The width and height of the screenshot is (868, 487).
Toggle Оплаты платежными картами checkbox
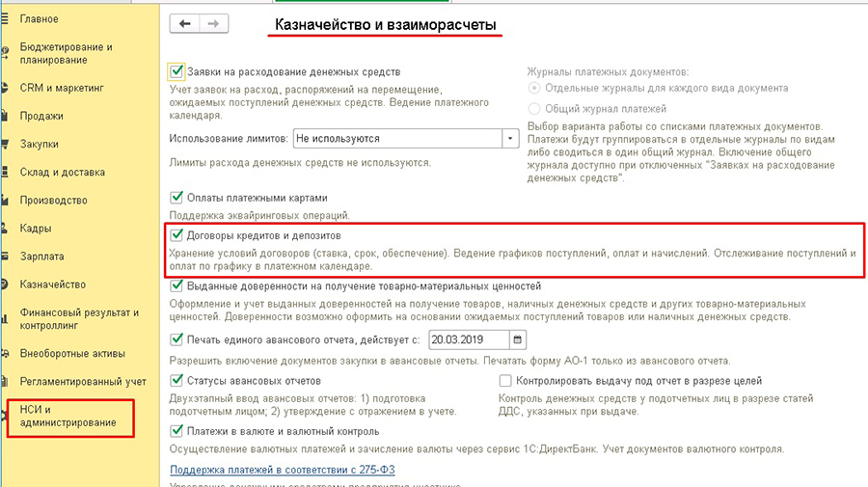click(176, 197)
